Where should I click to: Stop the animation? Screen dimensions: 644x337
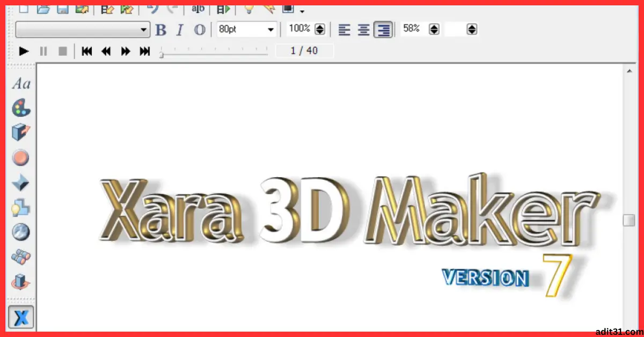tap(63, 52)
